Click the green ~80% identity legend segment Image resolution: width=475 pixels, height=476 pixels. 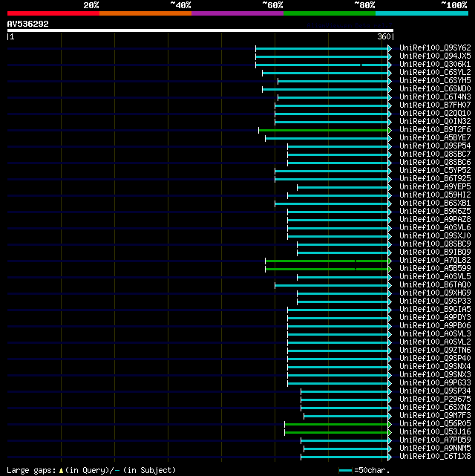coord(330,13)
